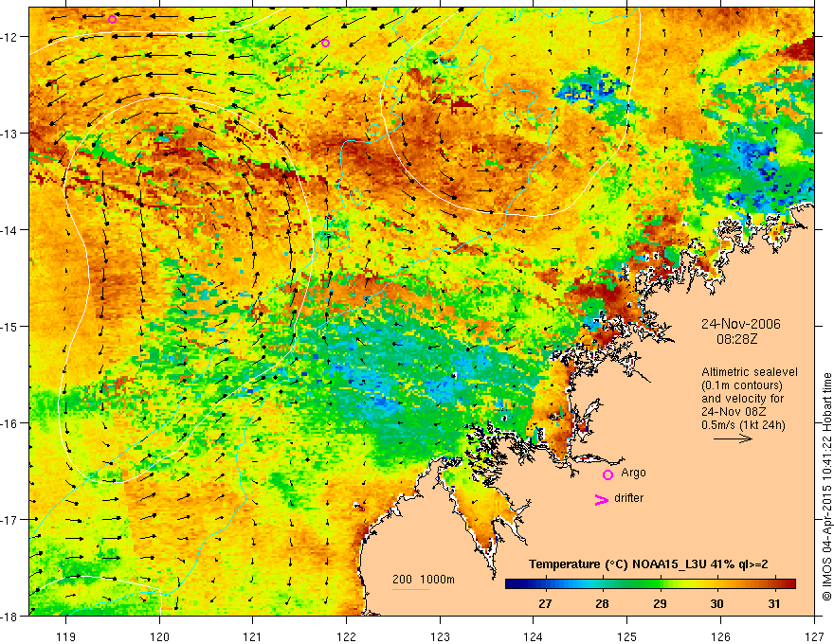
Task: Click the latitude axis label -16
Action: coord(11,423)
